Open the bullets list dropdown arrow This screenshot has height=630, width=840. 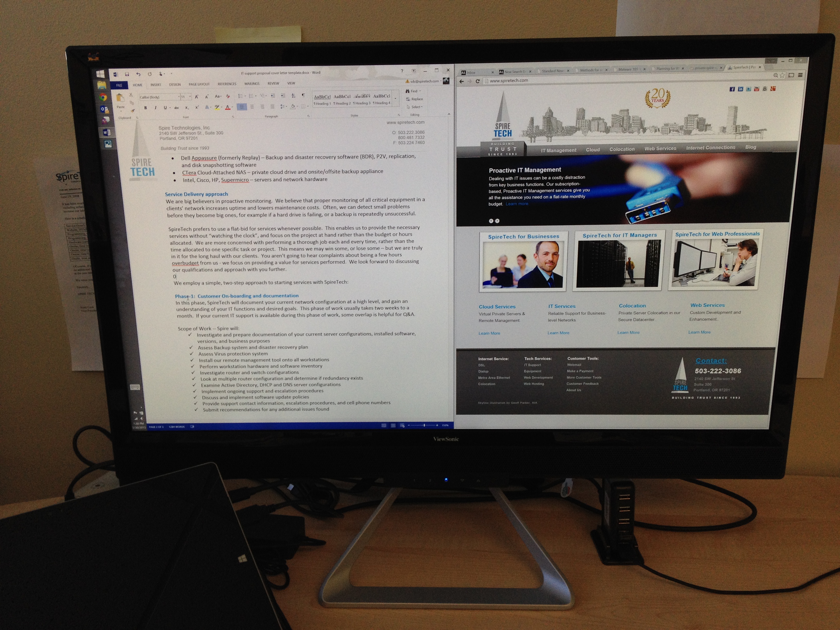[x=245, y=96]
